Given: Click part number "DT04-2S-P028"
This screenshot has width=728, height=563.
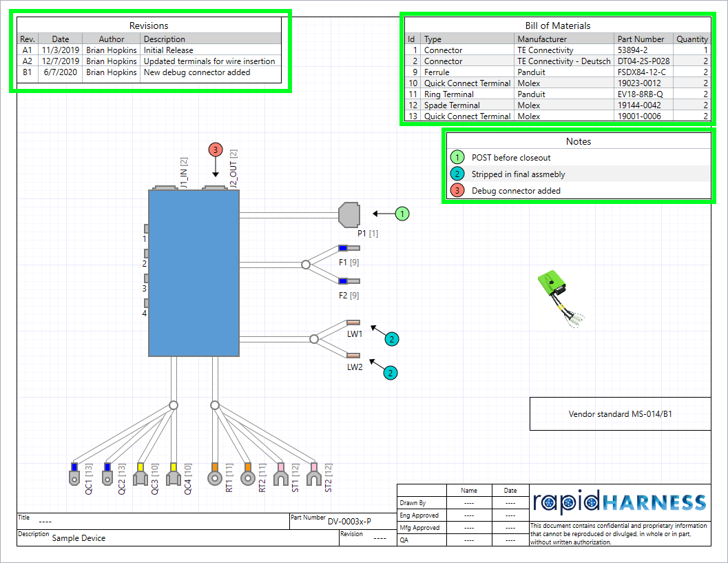Looking at the screenshot, I should click(643, 61).
